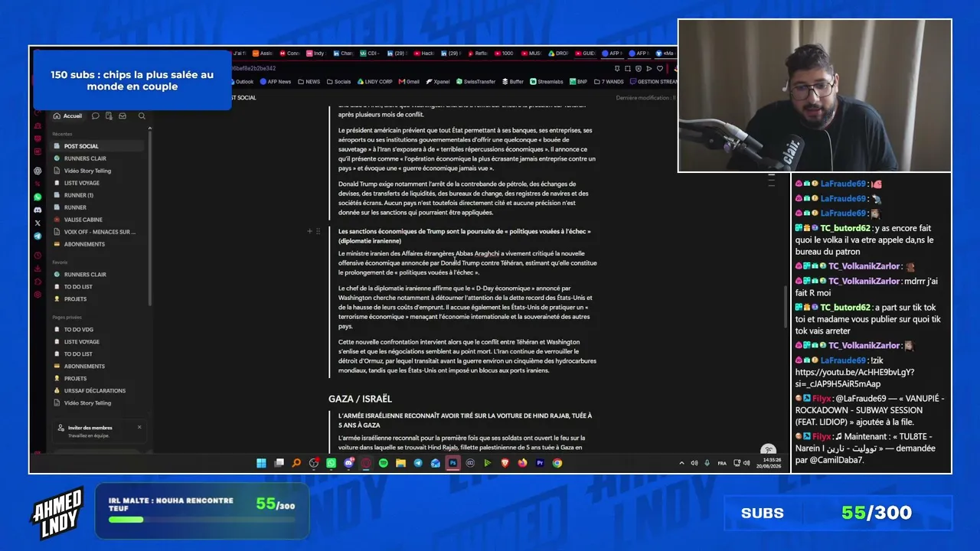
Task: Dismiss the Inviter des membres card
Action: (x=139, y=427)
